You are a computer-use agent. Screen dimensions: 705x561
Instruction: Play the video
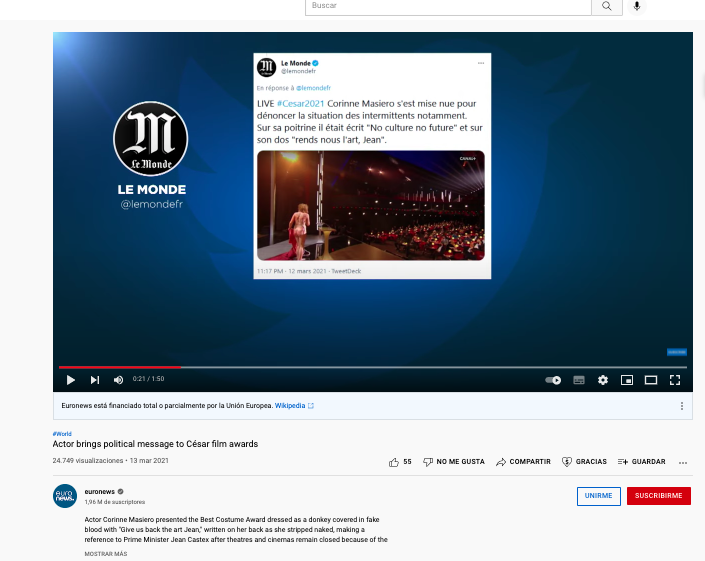(x=71, y=380)
